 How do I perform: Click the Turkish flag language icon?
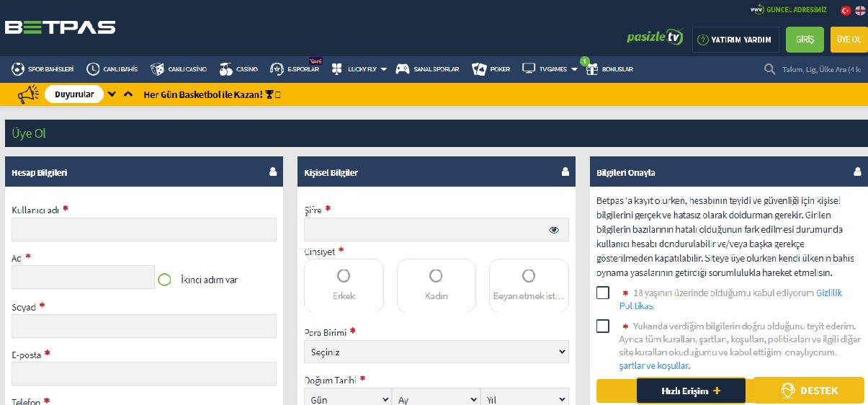(x=846, y=10)
